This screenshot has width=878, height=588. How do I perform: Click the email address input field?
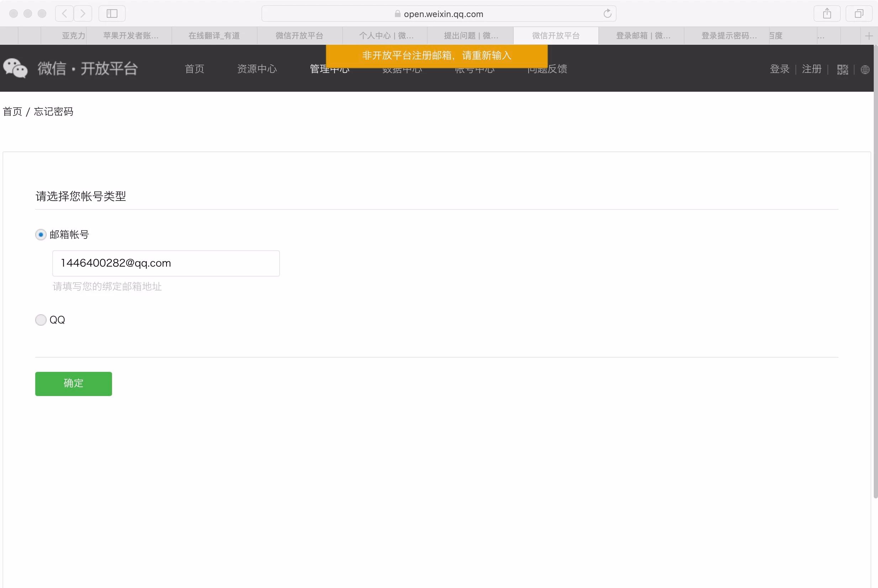(166, 263)
